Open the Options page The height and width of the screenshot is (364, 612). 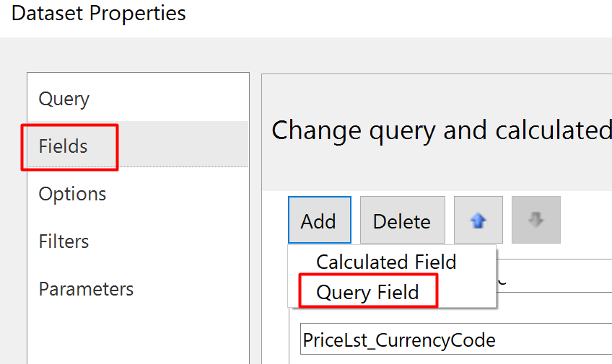pos(72,194)
